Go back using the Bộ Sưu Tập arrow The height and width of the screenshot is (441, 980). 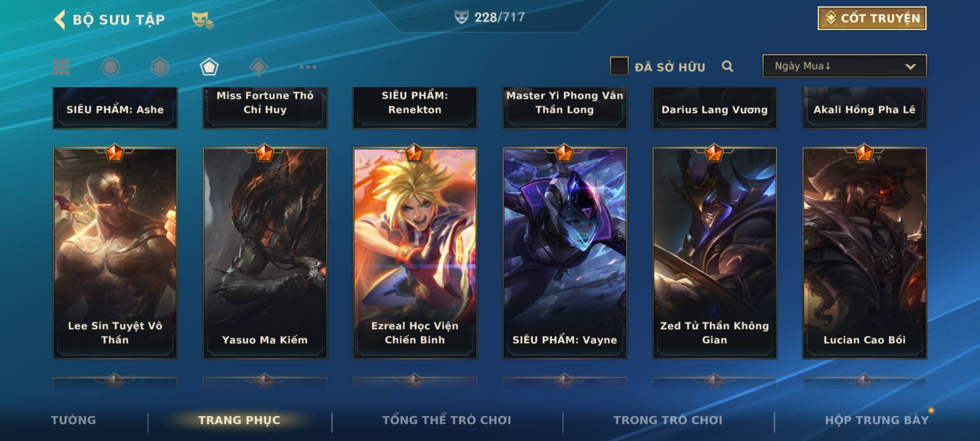coord(60,20)
